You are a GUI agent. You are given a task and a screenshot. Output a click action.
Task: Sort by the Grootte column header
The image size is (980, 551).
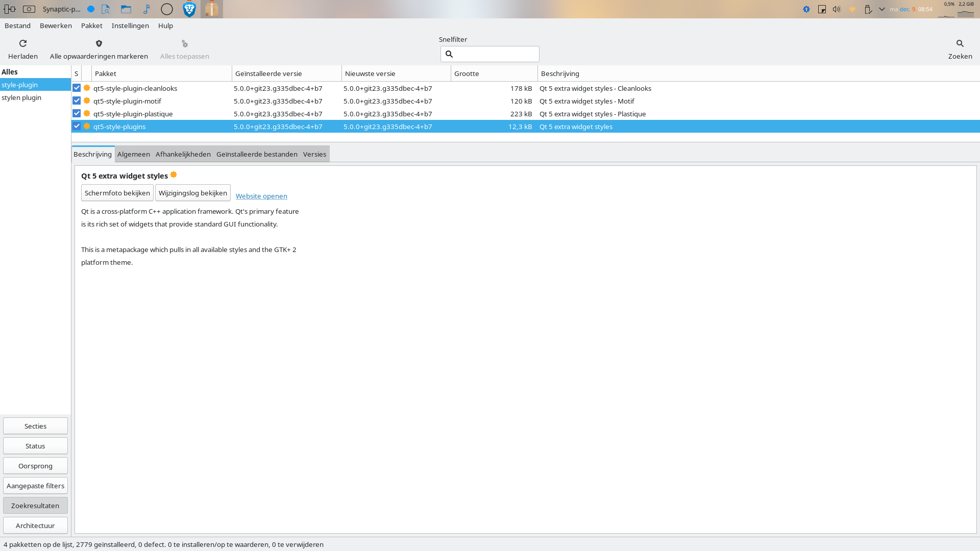pos(495,73)
